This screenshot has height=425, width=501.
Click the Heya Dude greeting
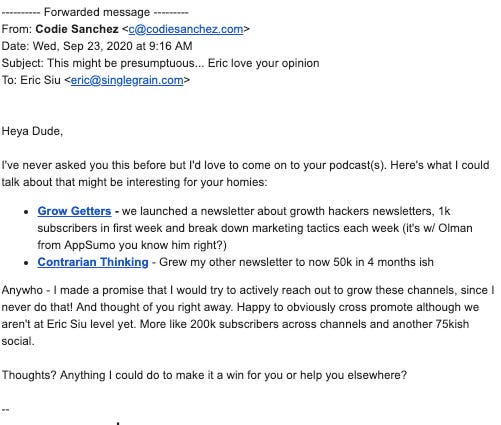point(32,131)
